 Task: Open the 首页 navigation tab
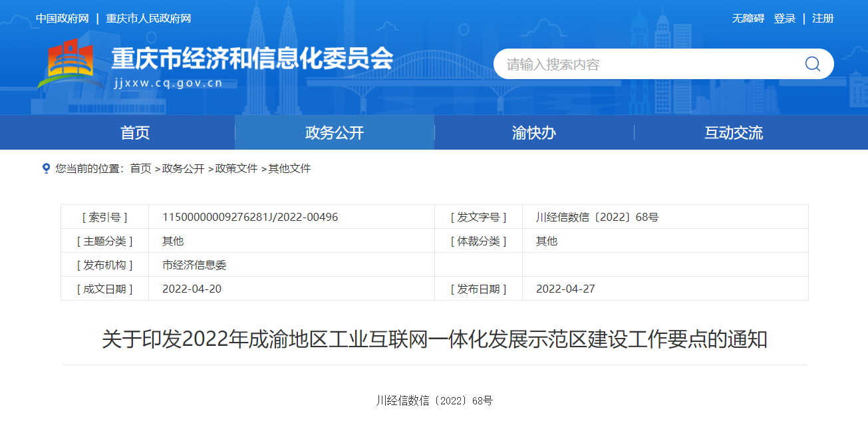(135, 132)
